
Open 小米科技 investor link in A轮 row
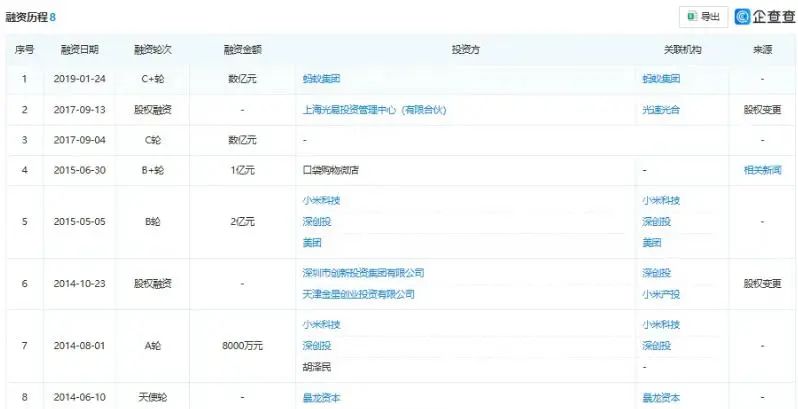[x=321, y=325]
